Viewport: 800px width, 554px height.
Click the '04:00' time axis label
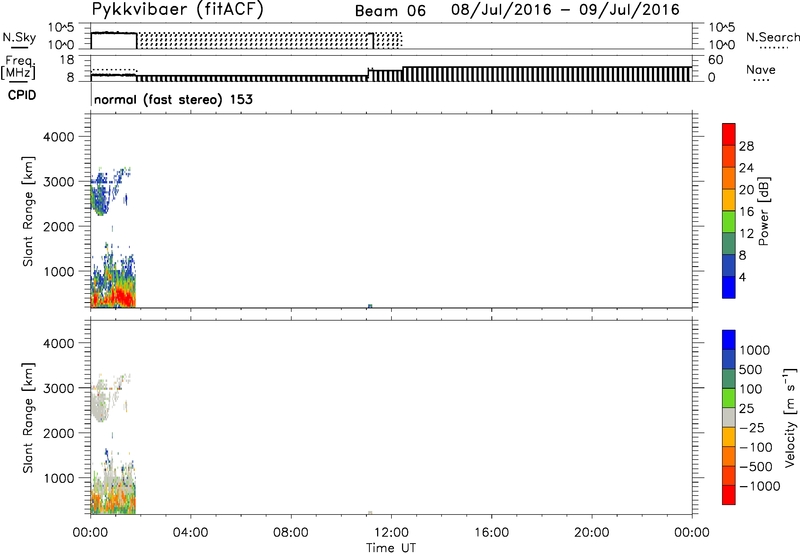(x=190, y=533)
